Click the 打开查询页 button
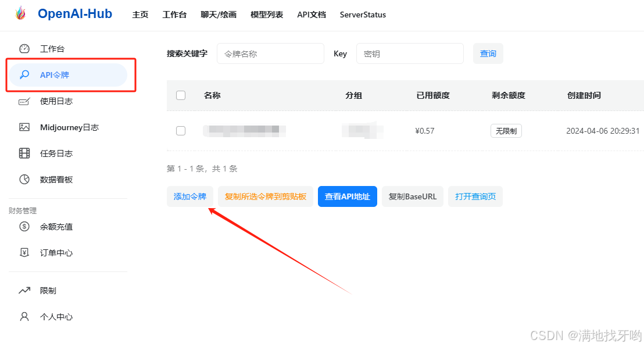The image size is (644, 347). [475, 196]
